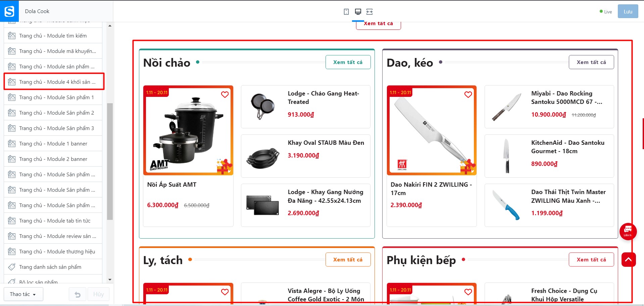Add Nồi Áp Suất AMT to wishlist
The height and width of the screenshot is (306, 644).
coord(225,95)
